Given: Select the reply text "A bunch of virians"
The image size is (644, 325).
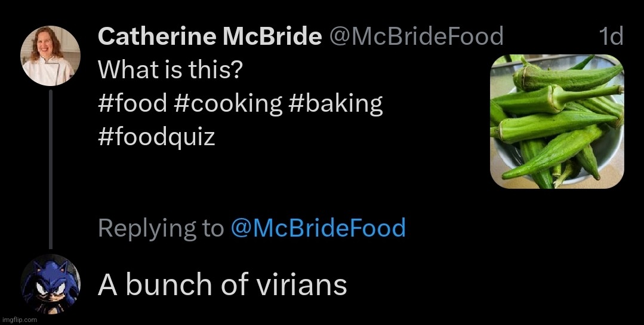Looking at the screenshot, I should point(222,285).
